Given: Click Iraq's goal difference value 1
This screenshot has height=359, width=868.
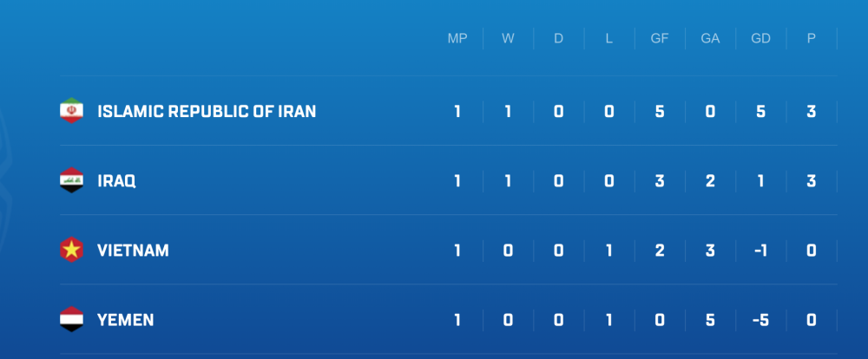Looking at the screenshot, I should click(x=760, y=180).
